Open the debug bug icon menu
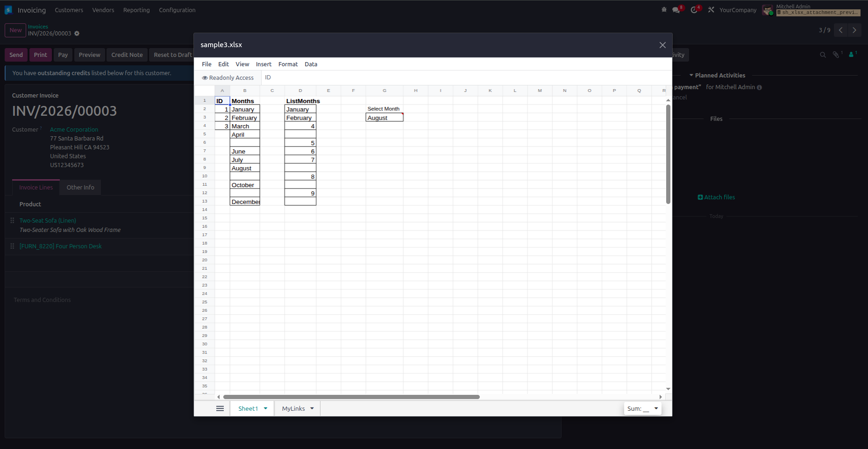Image resolution: width=868 pixels, height=449 pixels. 664,10
